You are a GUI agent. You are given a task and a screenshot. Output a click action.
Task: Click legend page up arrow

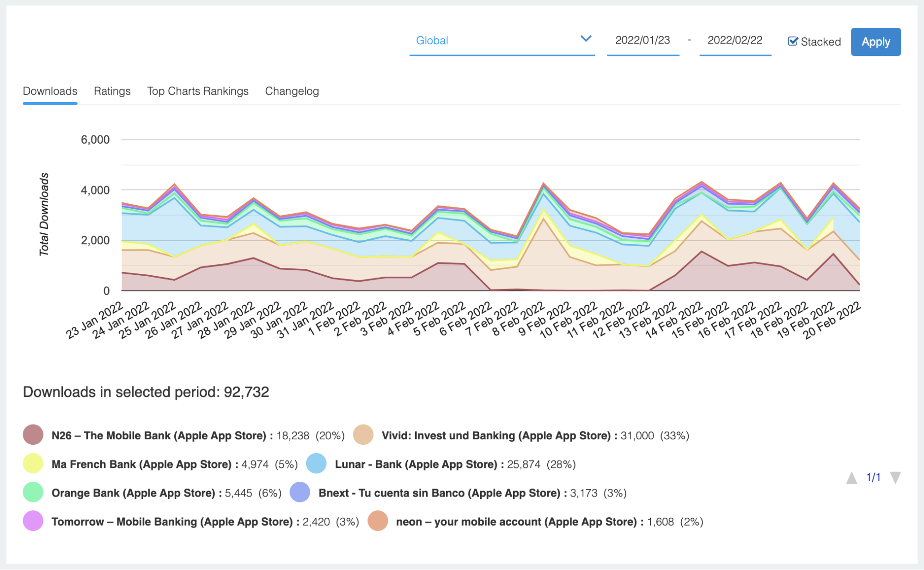[851, 478]
